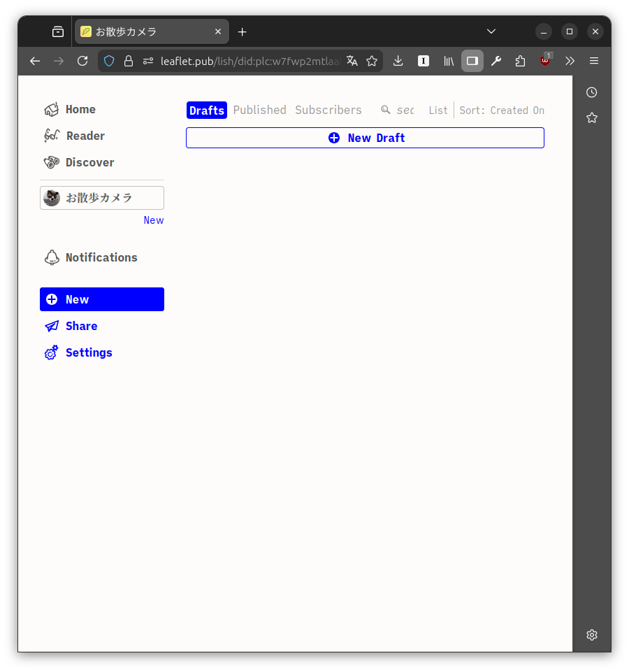Image resolution: width=629 pixels, height=672 pixels.
Task: Switch to the Published tab
Action: coord(259,110)
